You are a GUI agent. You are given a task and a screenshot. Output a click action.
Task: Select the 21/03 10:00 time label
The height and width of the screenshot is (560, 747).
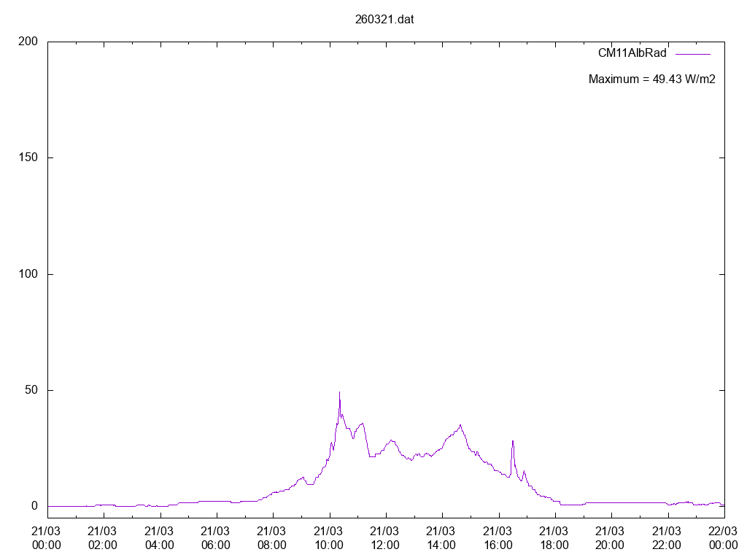coord(329,538)
